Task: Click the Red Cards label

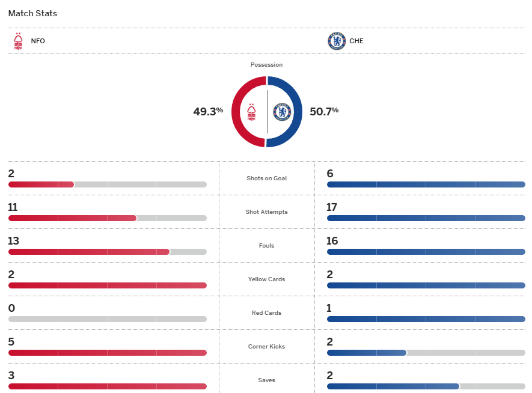Action: 267,313
